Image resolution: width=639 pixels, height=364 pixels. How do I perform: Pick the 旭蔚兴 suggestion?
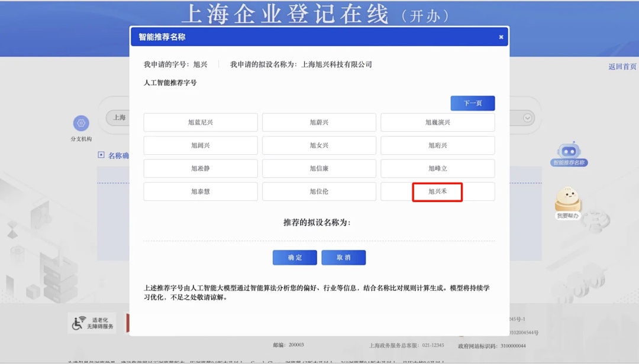point(319,122)
